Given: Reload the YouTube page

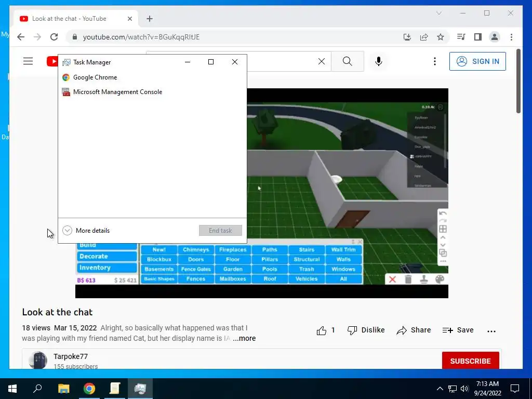Looking at the screenshot, I should click(54, 37).
